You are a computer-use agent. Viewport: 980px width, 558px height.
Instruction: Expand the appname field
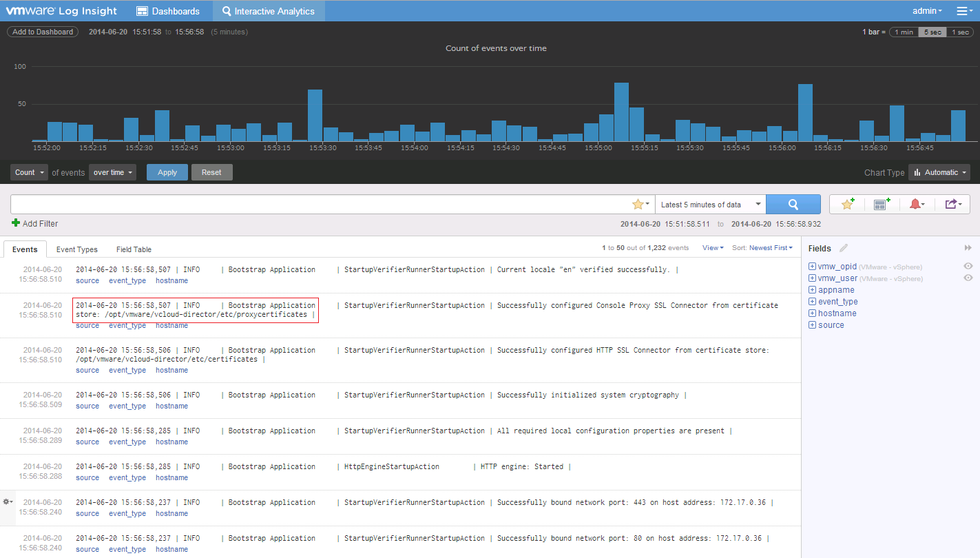click(812, 290)
